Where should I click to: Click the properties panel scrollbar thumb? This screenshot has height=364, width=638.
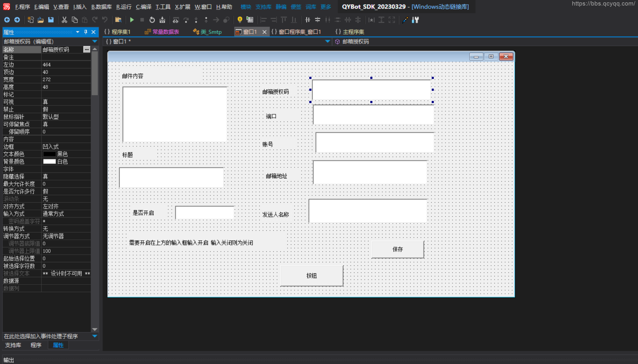tap(95, 73)
